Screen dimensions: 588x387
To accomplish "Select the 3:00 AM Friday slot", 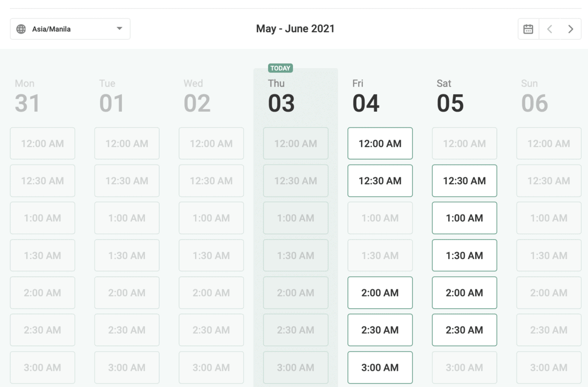I will coord(380,367).
